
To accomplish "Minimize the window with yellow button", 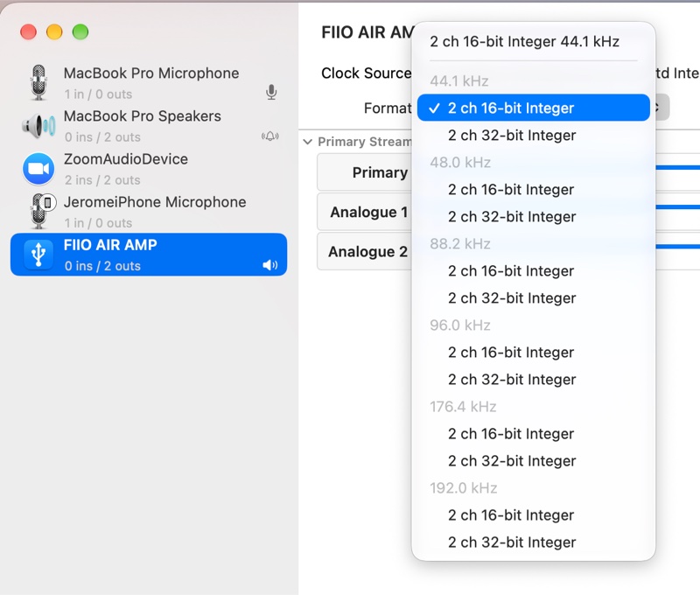I will point(54,32).
